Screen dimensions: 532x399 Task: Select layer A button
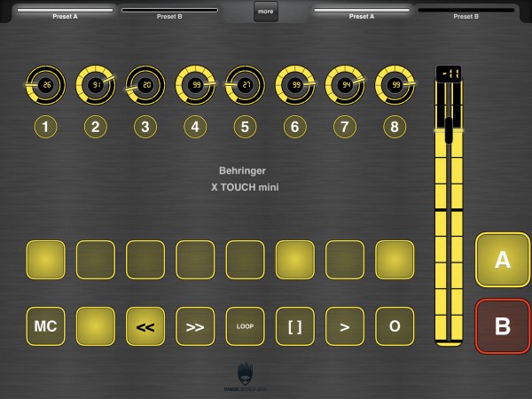(x=503, y=260)
